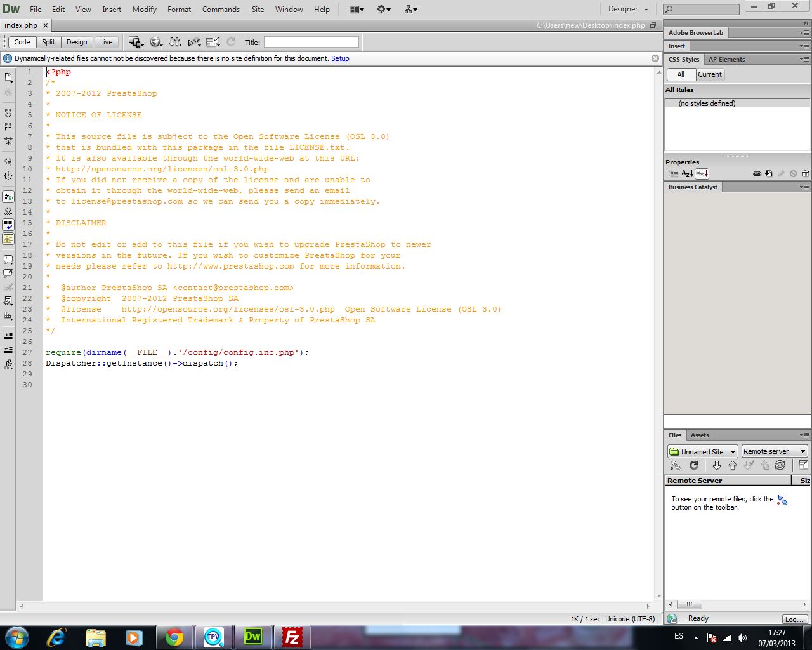Click the New CSS Rule icon

pos(769,173)
